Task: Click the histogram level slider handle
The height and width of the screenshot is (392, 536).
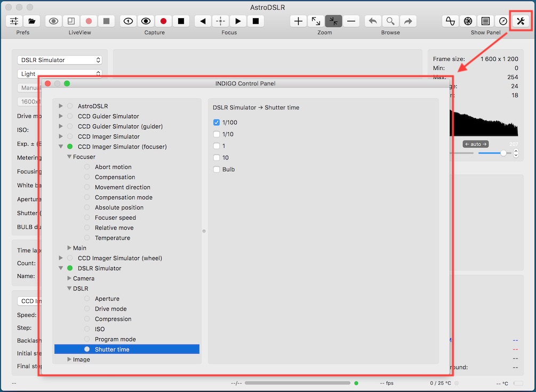Action: pyautogui.click(x=503, y=153)
